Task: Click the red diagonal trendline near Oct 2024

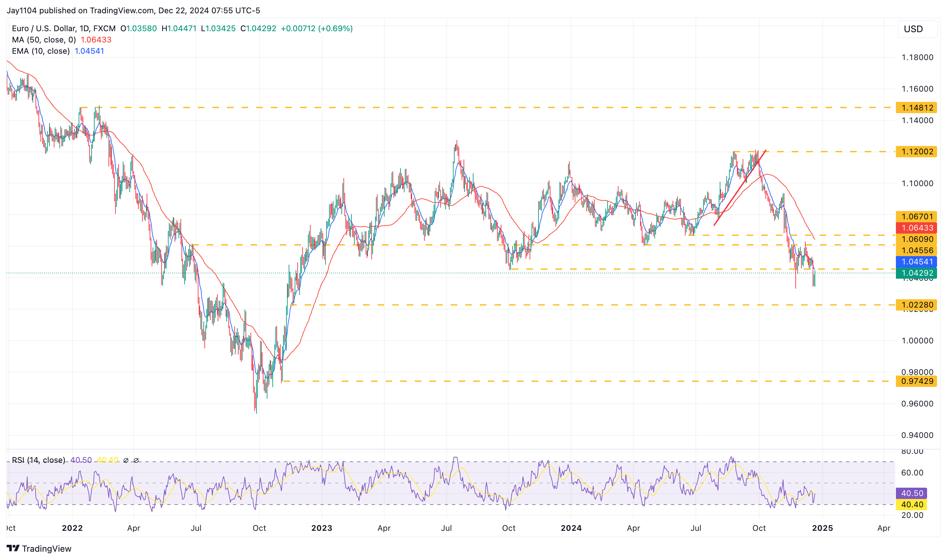Action: click(x=740, y=188)
